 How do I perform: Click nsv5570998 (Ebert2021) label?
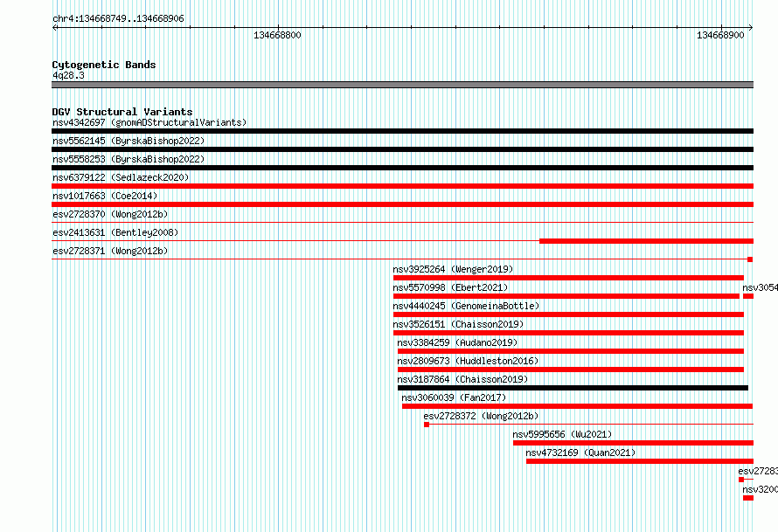(450, 287)
